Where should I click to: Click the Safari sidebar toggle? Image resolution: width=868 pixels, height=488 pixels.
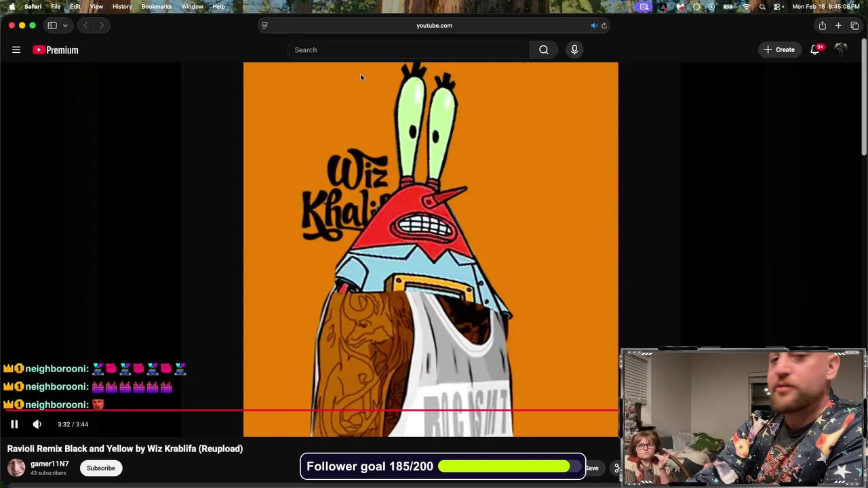(x=52, y=25)
